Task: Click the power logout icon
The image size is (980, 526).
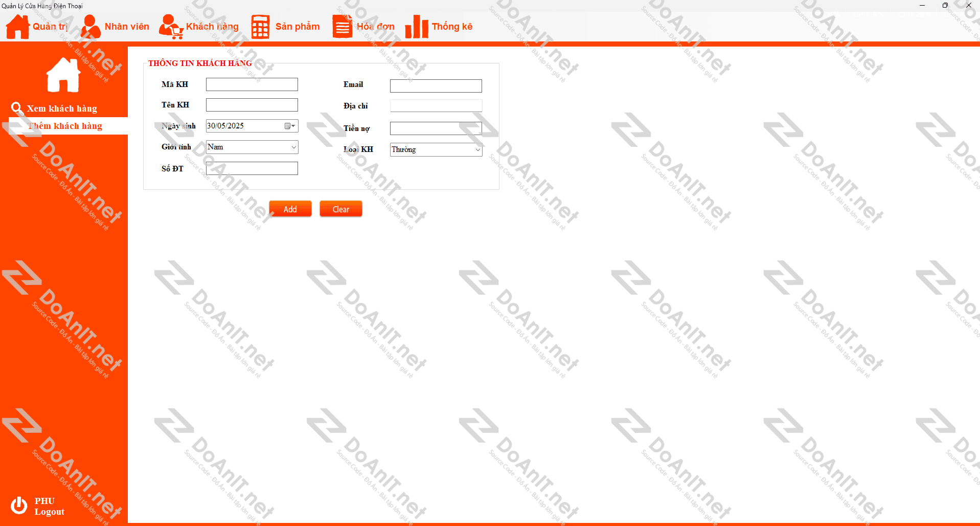Action: click(19, 506)
